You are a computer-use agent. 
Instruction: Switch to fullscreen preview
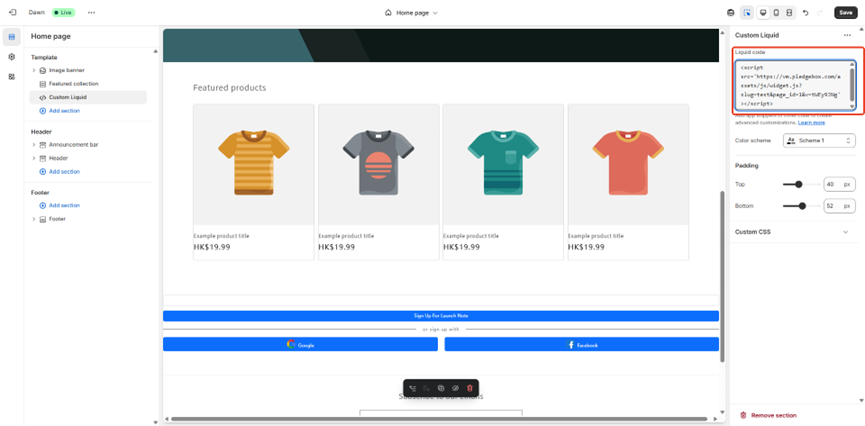pyautogui.click(x=789, y=13)
